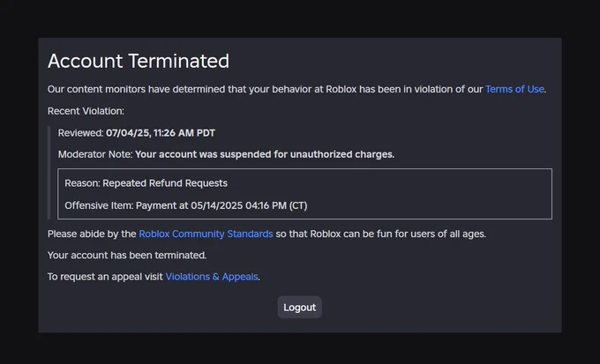The width and height of the screenshot is (600, 364).
Task: Click 'To request an appeal visit' text
Action: coord(105,277)
